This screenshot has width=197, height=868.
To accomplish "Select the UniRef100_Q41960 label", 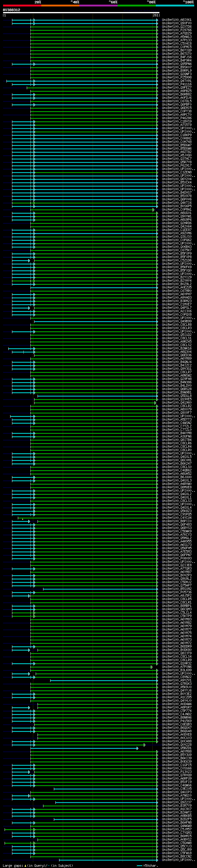I will coord(176,402).
